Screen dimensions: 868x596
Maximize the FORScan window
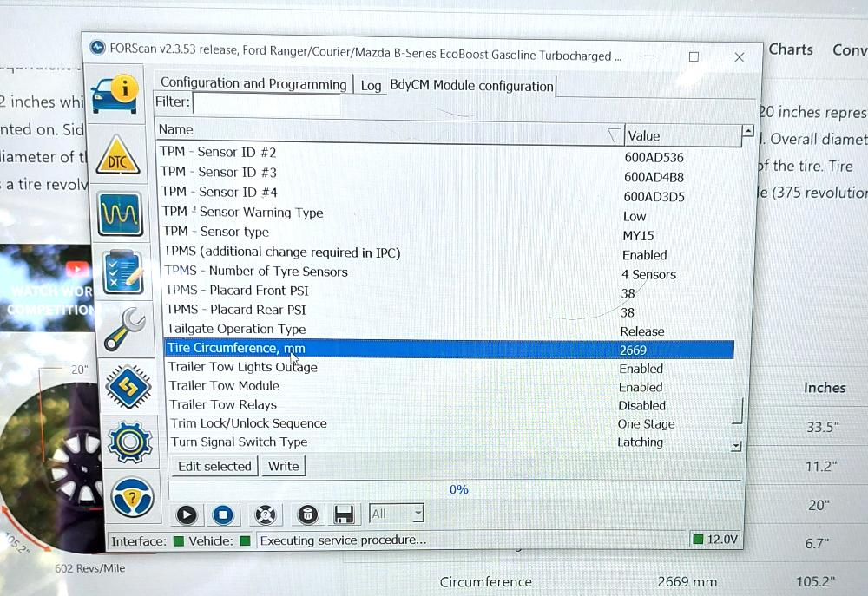click(x=694, y=56)
